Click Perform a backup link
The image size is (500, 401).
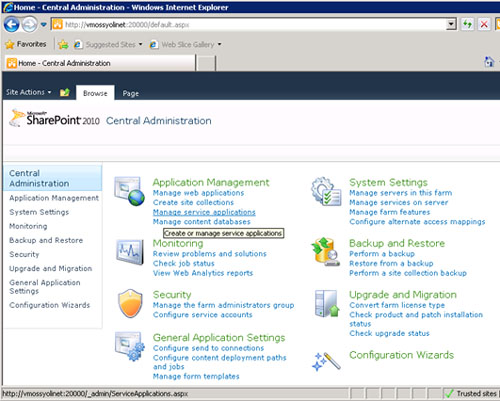click(382, 254)
